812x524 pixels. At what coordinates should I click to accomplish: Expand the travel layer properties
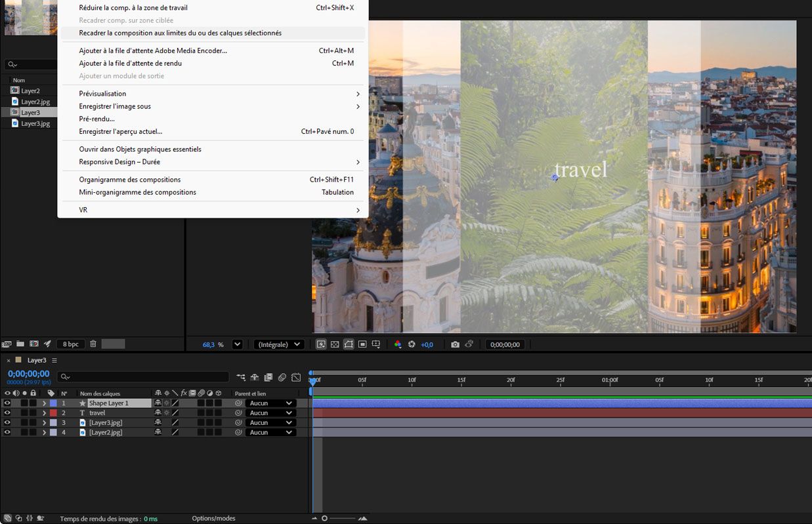click(44, 413)
